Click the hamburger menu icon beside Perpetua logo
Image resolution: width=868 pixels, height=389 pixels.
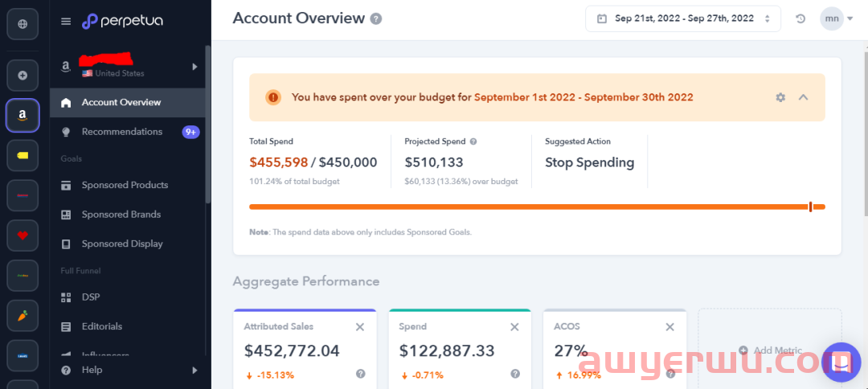pos(66,22)
